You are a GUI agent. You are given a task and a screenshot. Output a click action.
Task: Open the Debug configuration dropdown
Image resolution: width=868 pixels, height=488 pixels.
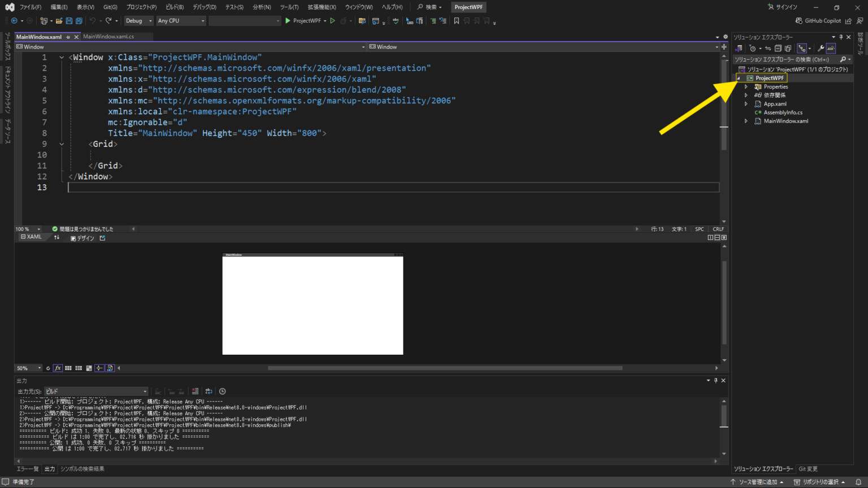138,20
